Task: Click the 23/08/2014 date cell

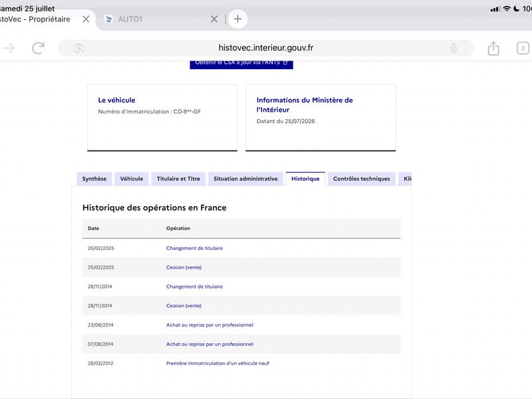Action: coord(100,325)
